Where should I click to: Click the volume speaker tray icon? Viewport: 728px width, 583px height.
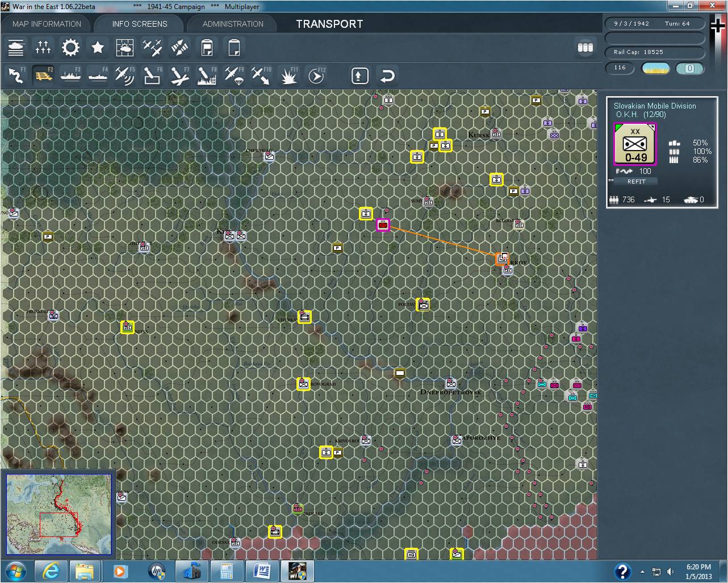tap(671, 572)
